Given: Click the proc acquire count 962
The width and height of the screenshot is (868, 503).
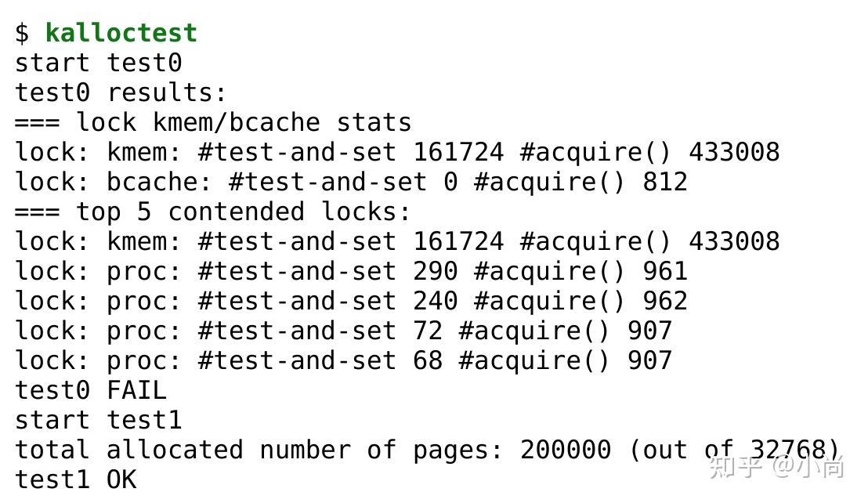Looking at the screenshot, I should 664,301.
